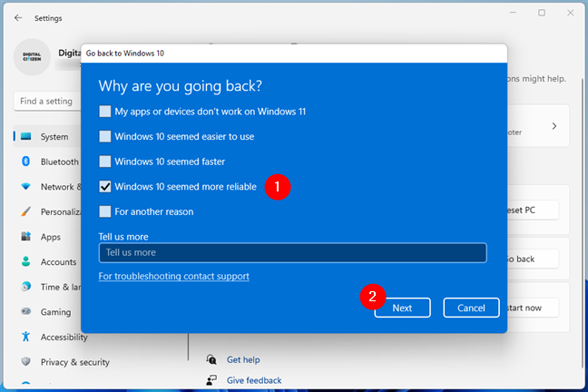
Task: Click the Accessibility figure icon
Action: (x=26, y=337)
